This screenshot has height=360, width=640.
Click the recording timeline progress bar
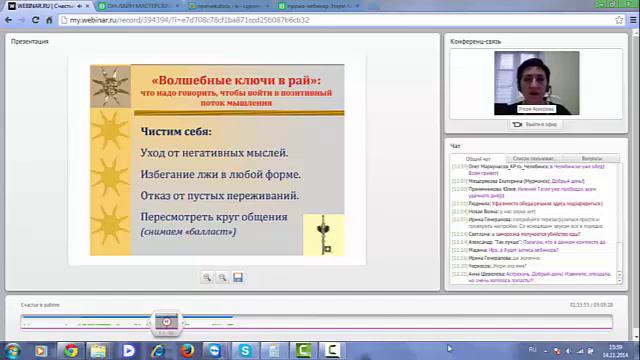coord(316,322)
